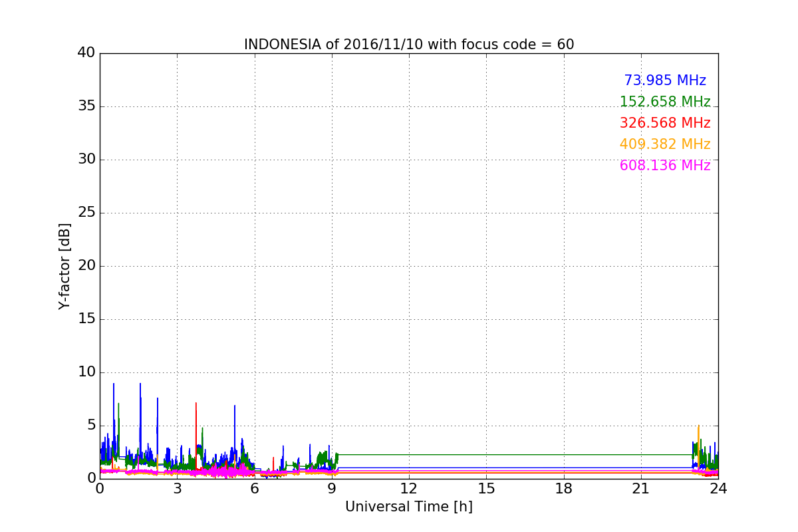Screen dimensions: 798x532
Task: Click the plot title mentioning INDONESIA 2016/11/10
Action: coord(409,45)
